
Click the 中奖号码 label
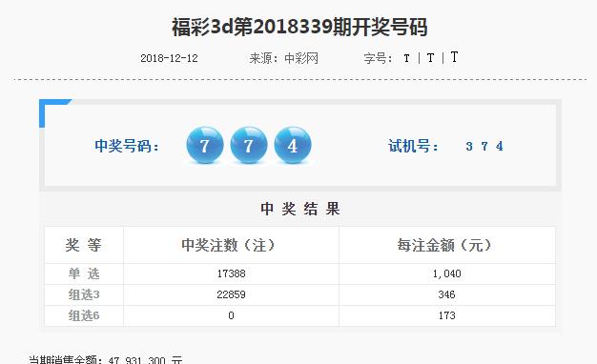127,146
